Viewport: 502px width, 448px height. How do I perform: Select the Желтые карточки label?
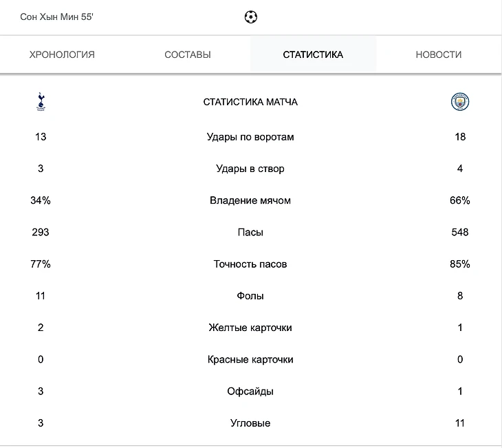[250, 328]
